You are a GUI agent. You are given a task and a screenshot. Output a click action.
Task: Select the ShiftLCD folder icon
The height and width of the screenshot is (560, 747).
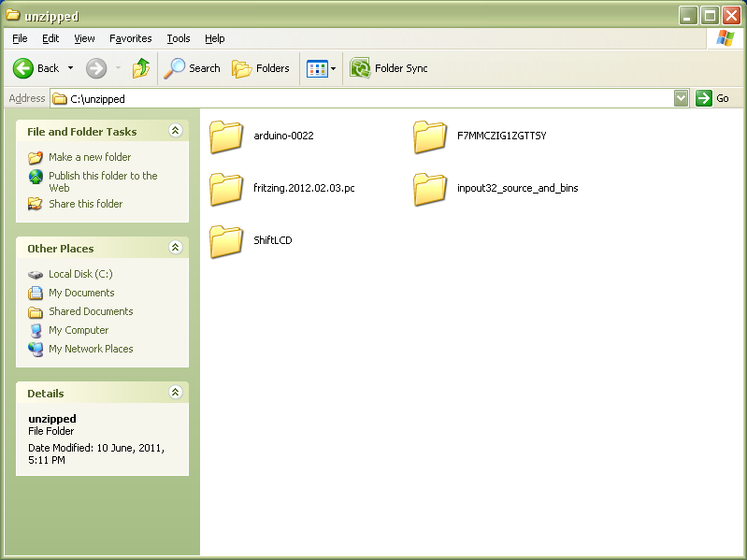click(226, 241)
